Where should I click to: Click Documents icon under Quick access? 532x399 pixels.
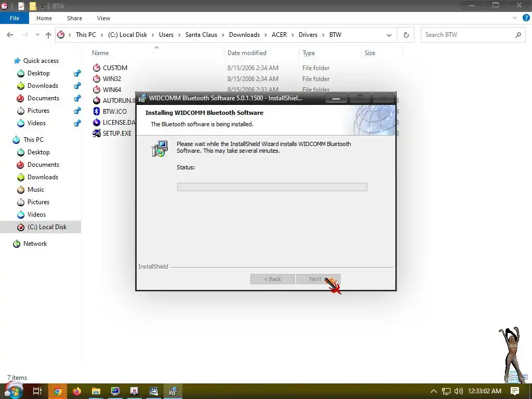(x=21, y=98)
